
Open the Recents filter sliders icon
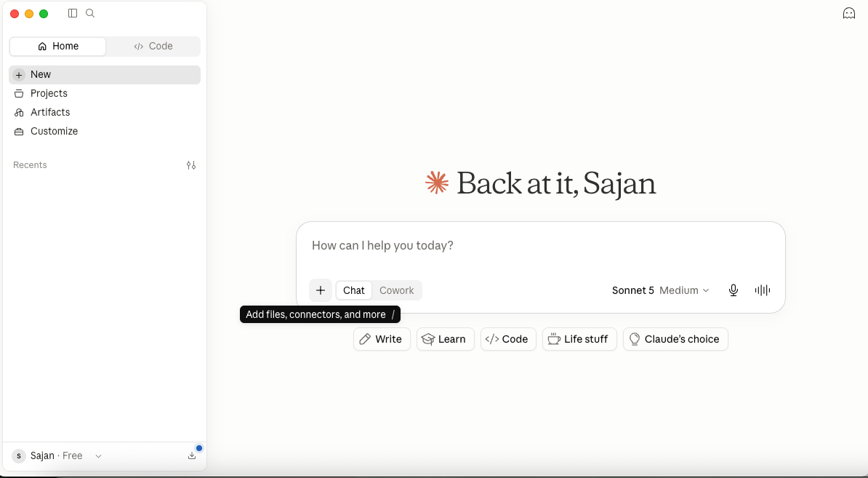[x=191, y=165]
